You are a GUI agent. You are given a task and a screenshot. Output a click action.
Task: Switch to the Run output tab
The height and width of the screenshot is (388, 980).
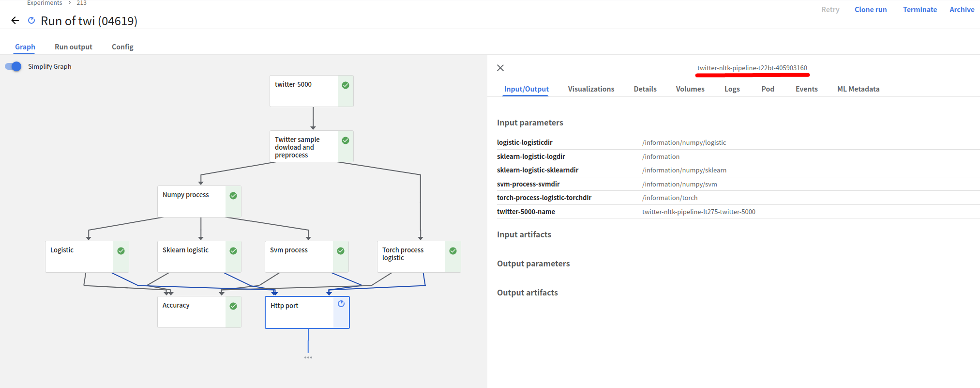[x=74, y=47]
